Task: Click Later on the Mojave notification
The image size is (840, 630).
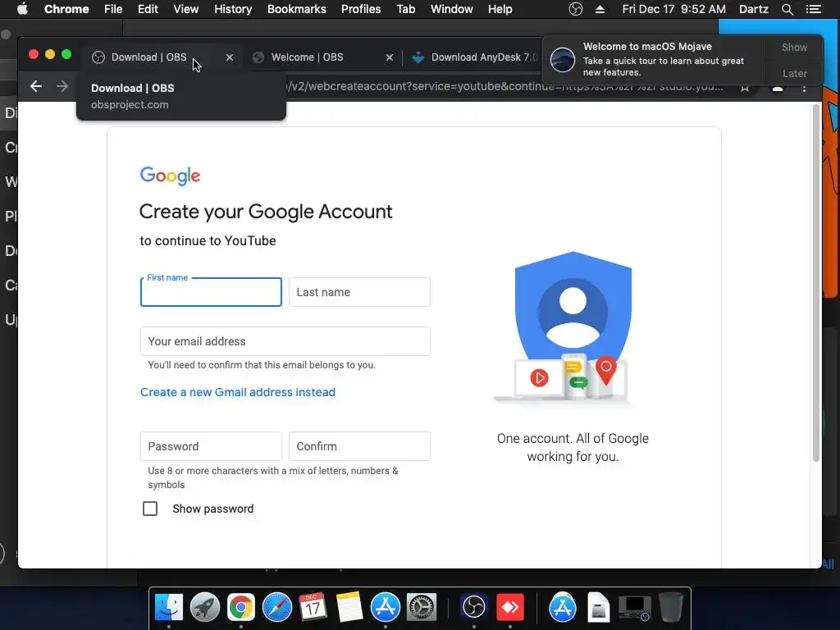Action: 794,73
